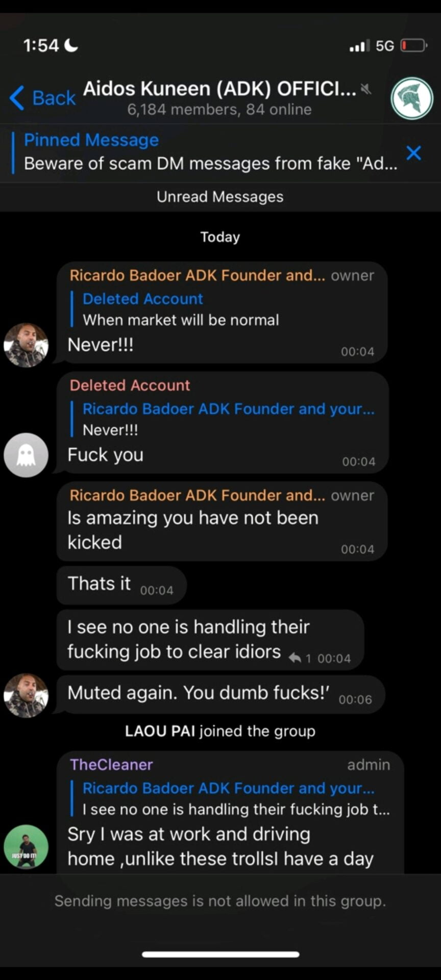
Task: Tap the red Deleted Account sender name
Action: (130, 385)
